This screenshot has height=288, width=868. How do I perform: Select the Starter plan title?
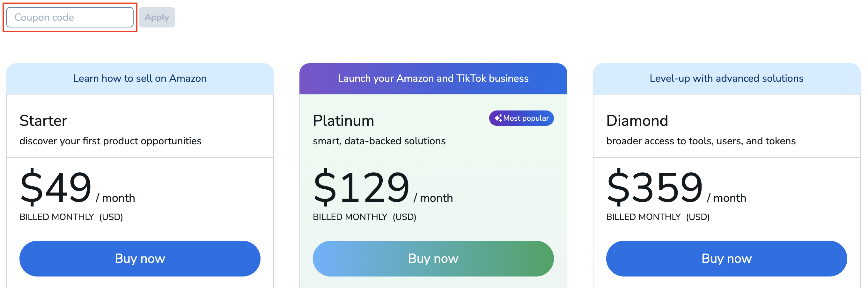coord(43,121)
